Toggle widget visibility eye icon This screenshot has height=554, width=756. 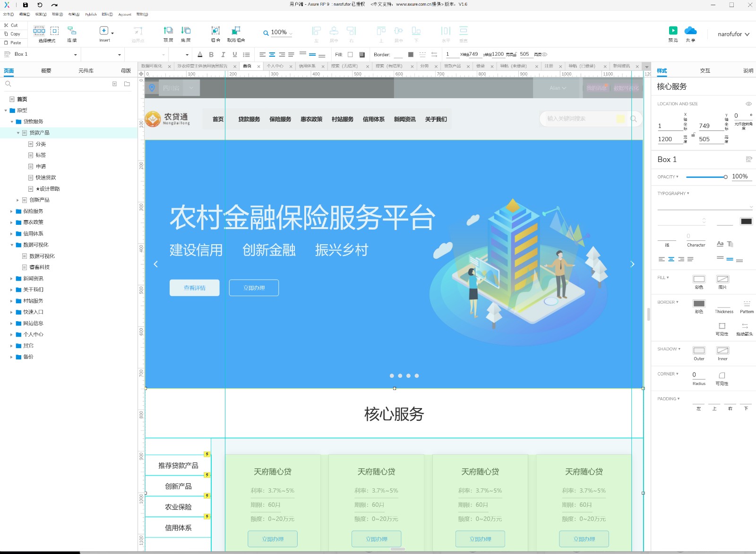748,104
